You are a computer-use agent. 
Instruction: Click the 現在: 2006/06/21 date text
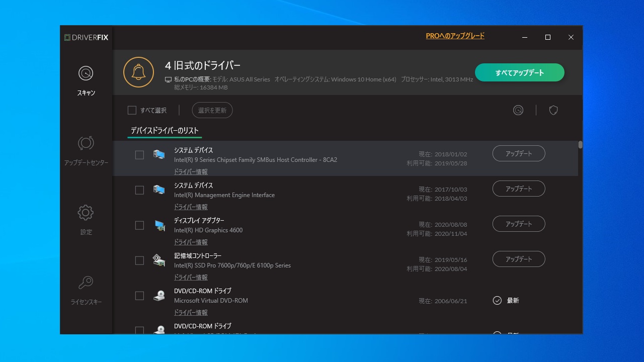click(443, 301)
